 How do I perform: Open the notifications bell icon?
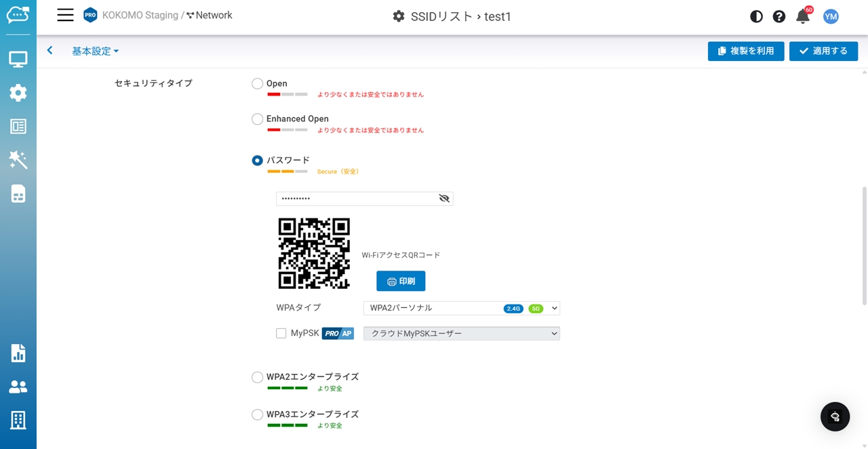[x=802, y=17]
